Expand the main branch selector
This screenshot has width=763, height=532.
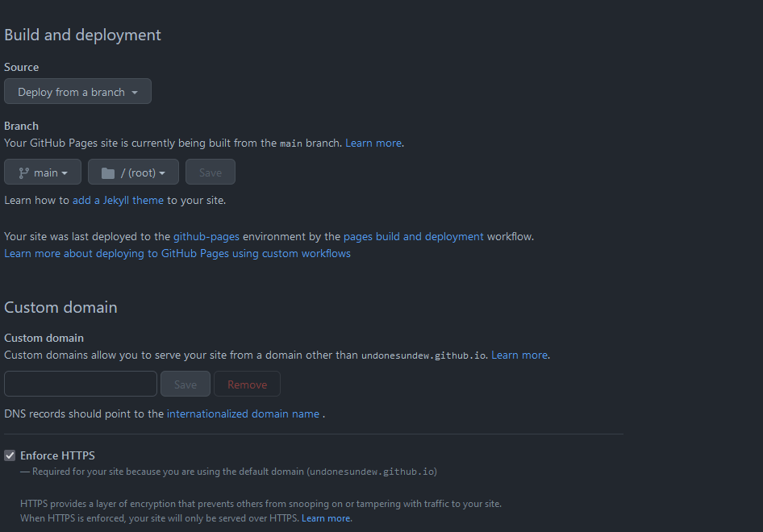[43, 172]
